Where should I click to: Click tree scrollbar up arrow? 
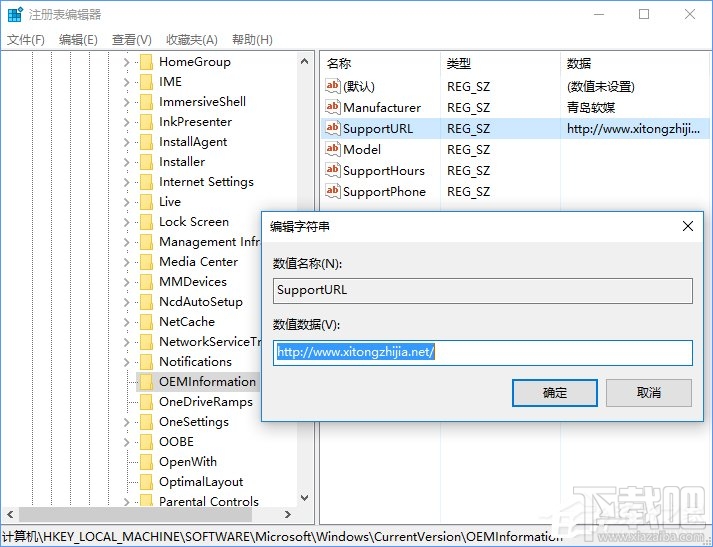[305, 61]
